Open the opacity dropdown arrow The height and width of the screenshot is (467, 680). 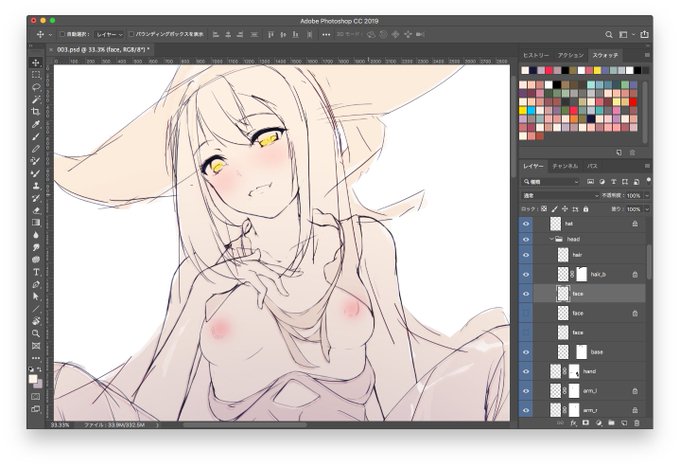coord(647,196)
